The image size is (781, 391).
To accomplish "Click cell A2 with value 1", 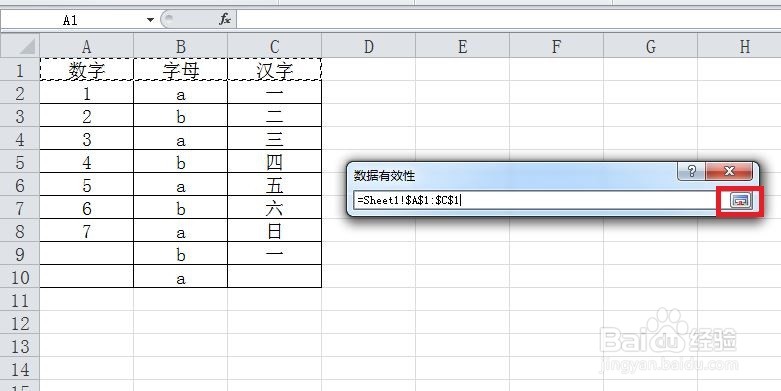I will coord(87,93).
